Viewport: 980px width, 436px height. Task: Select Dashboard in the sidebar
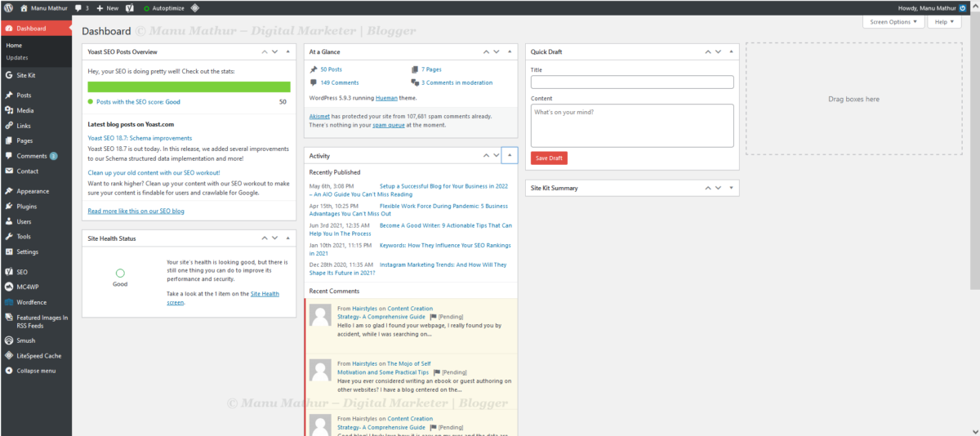(x=34, y=29)
